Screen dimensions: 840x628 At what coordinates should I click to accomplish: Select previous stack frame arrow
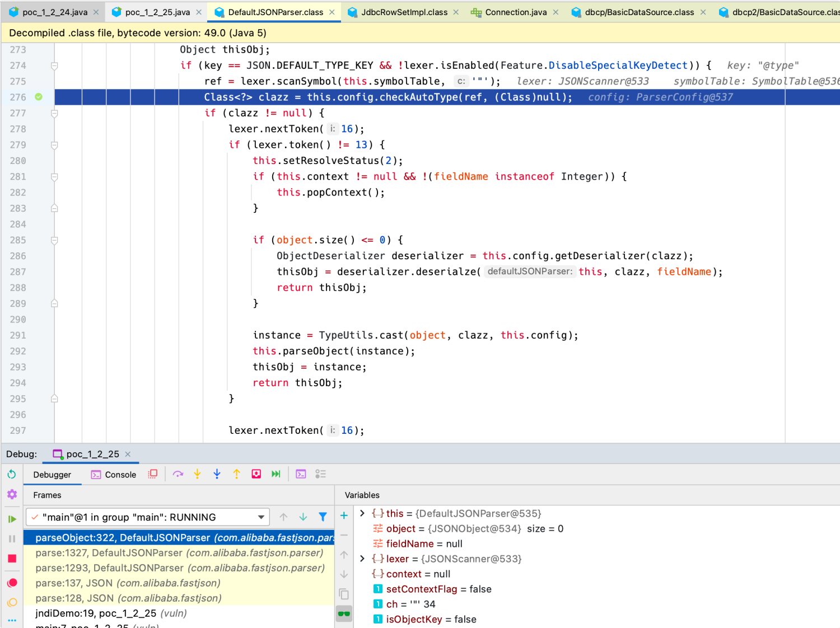283,517
